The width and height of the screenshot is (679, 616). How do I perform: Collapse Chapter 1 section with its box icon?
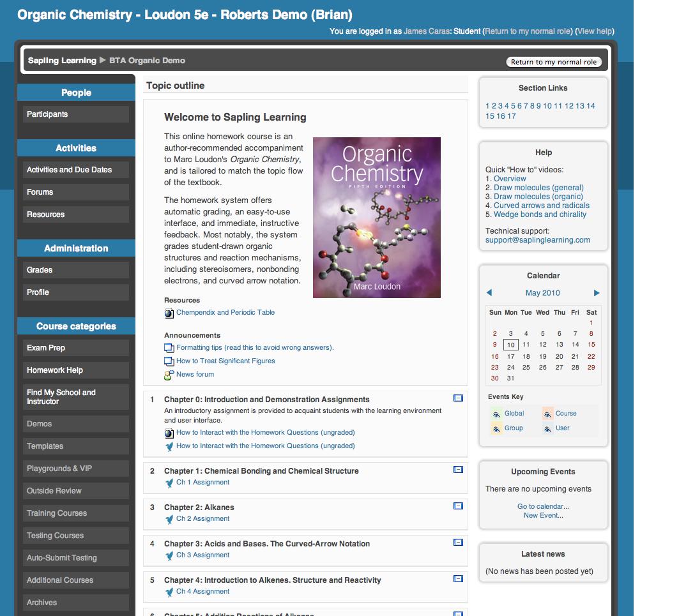[x=458, y=469]
